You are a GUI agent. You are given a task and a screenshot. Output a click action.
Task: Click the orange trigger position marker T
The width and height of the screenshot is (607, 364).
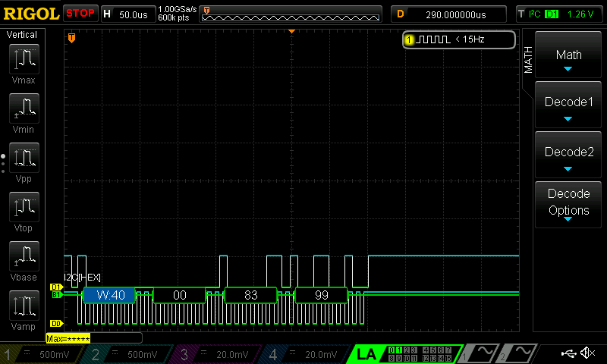[71, 38]
